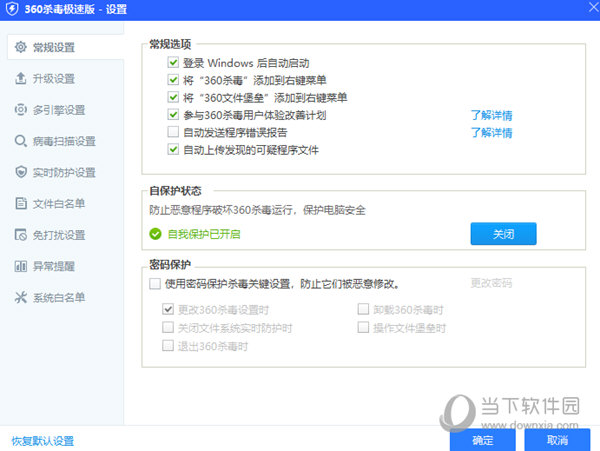Enable 自动发送程序错误报告 checkbox
This screenshot has height=451, width=600.
(x=174, y=132)
